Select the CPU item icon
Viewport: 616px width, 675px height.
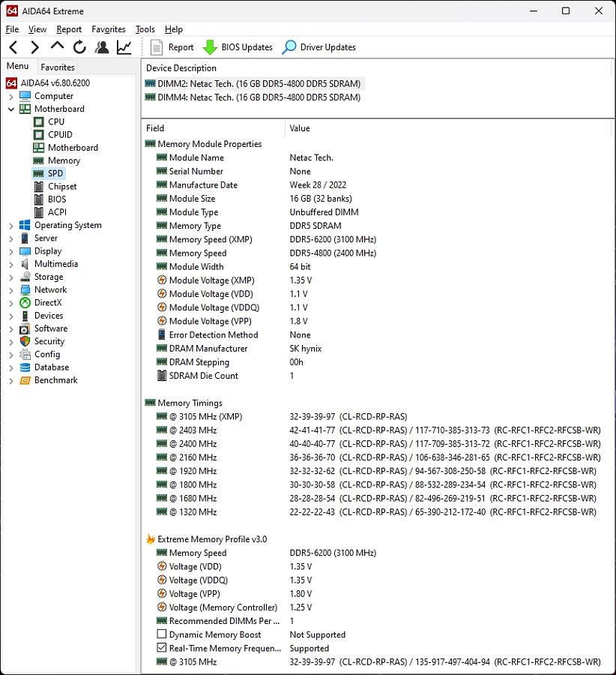[x=39, y=121]
